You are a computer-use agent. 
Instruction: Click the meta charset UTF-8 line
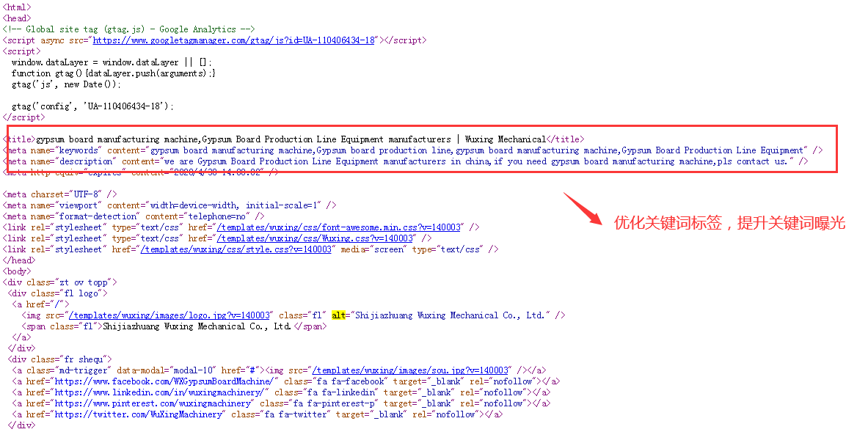(60, 194)
